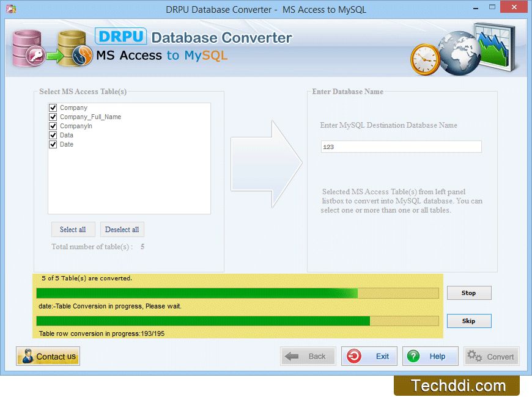Image resolution: width=532 pixels, height=397 pixels.
Task: Stop the table conversion
Action: click(468, 293)
